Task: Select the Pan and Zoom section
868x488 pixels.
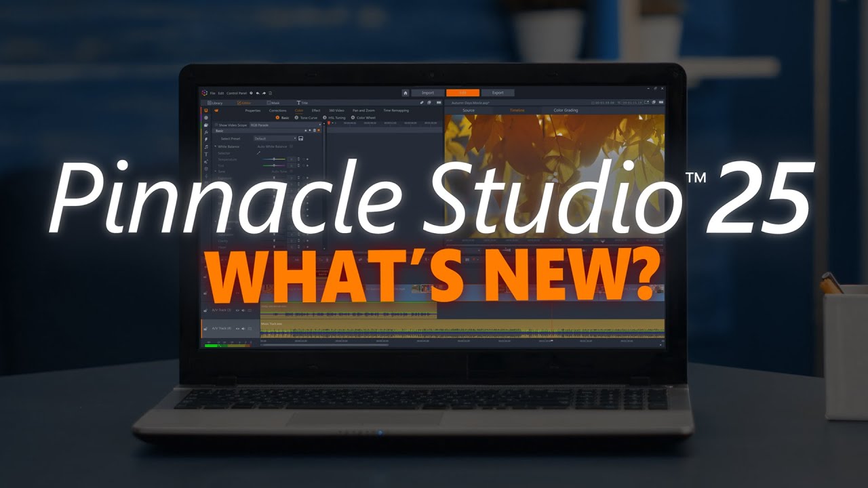Action: tap(363, 110)
